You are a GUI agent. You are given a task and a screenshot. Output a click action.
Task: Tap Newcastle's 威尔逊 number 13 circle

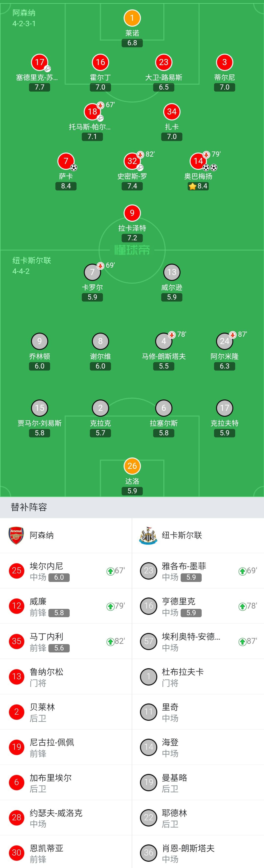(x=172, y=272)
